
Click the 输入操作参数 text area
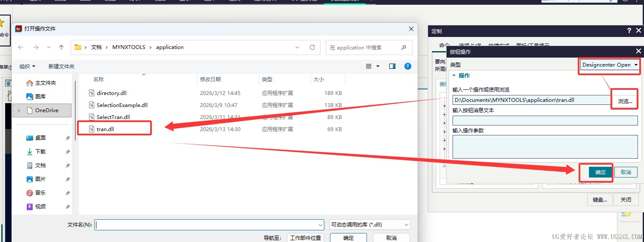coord(545,147)
